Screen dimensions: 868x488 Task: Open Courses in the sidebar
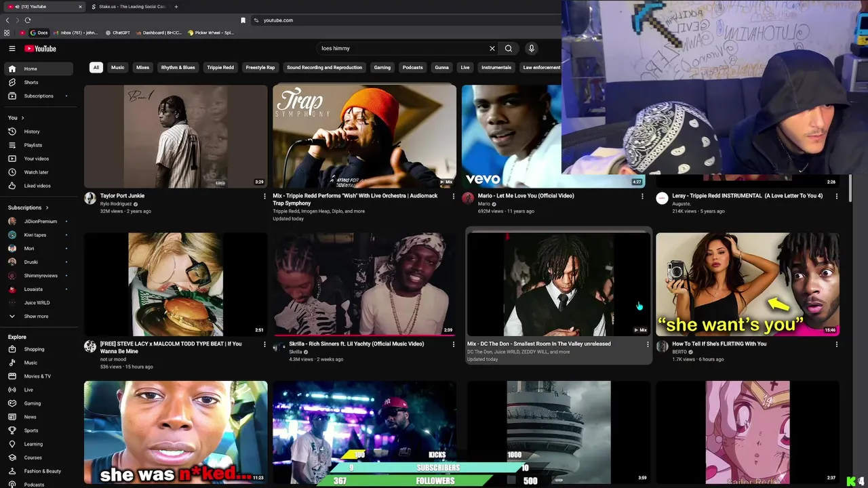tap(39, 457)
